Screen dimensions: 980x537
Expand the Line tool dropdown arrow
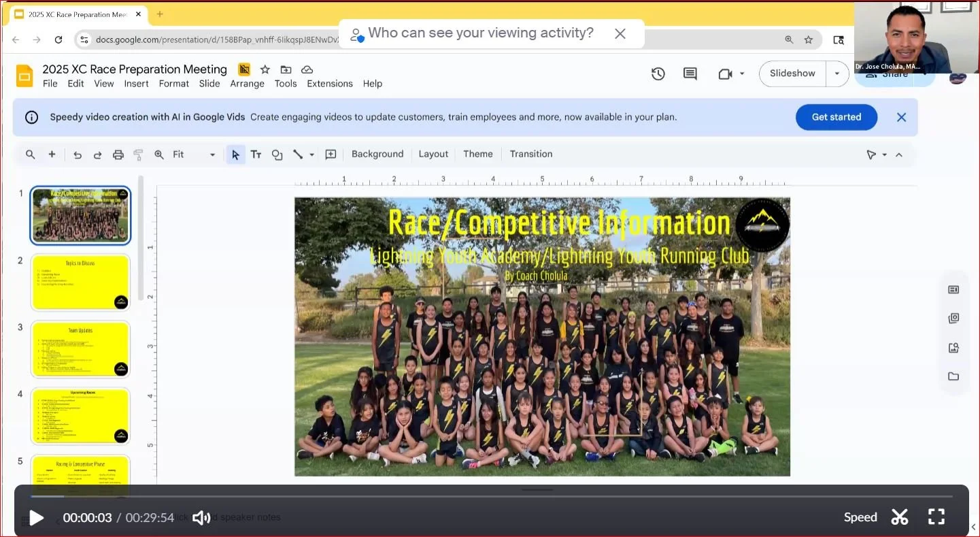coord(312,154)
